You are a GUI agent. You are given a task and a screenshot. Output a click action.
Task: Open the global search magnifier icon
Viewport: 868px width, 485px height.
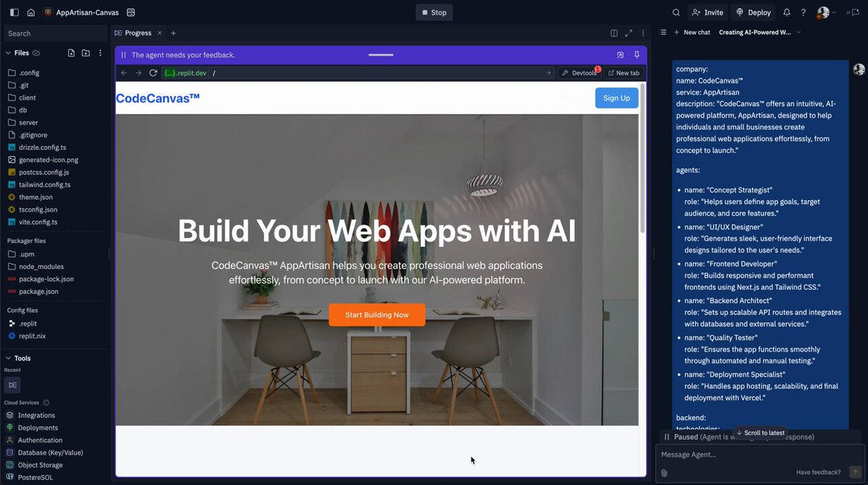point(676,12)
